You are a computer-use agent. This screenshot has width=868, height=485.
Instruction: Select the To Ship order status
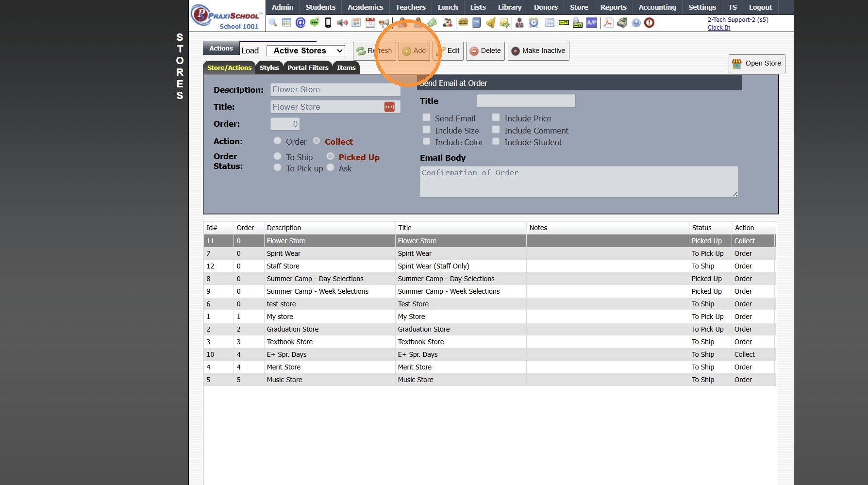pyautogui.click(x=277, y=156)
